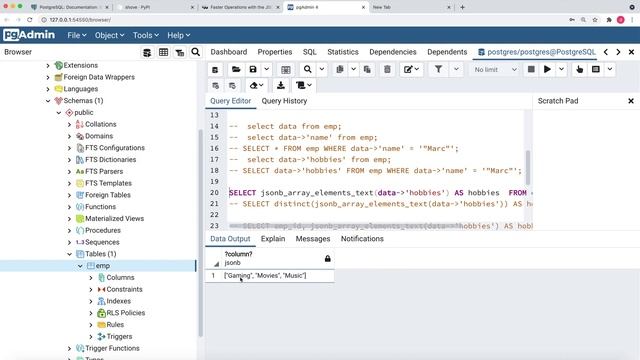640x360 pixels.
Task: Open the save options dropdown arrow
Action: click(x=267, y=70)
